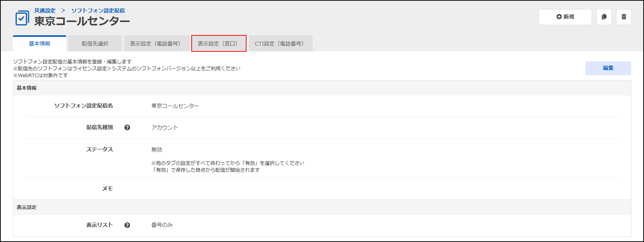Click the duplicate (copy) icon button
The width and height of the screenshot is (644, 242).
604,17
